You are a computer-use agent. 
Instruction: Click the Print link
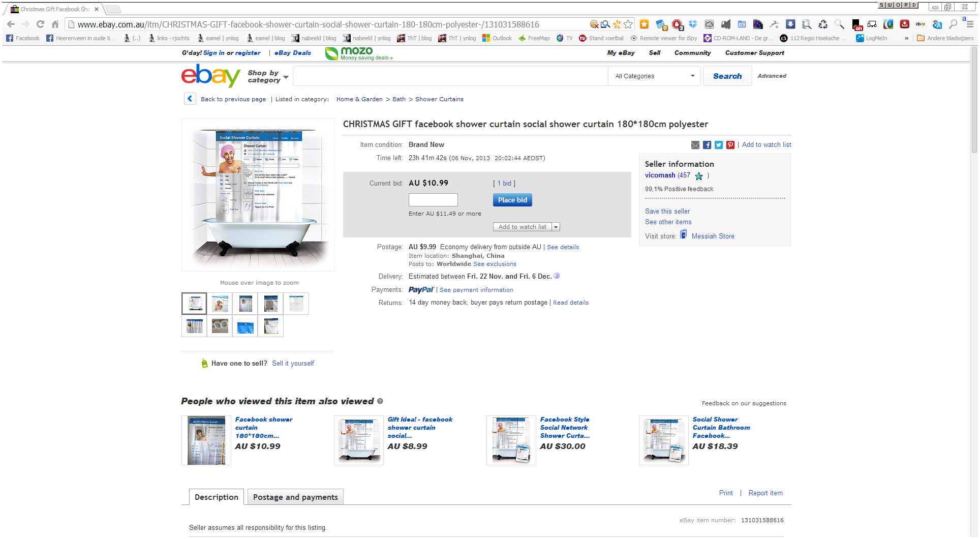tap(726, 493)
